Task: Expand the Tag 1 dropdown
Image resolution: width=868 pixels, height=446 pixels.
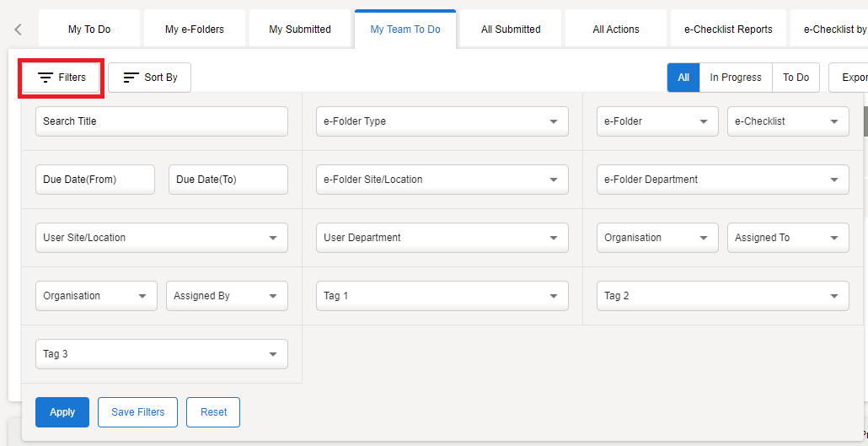Action: (x=442, y=296)
